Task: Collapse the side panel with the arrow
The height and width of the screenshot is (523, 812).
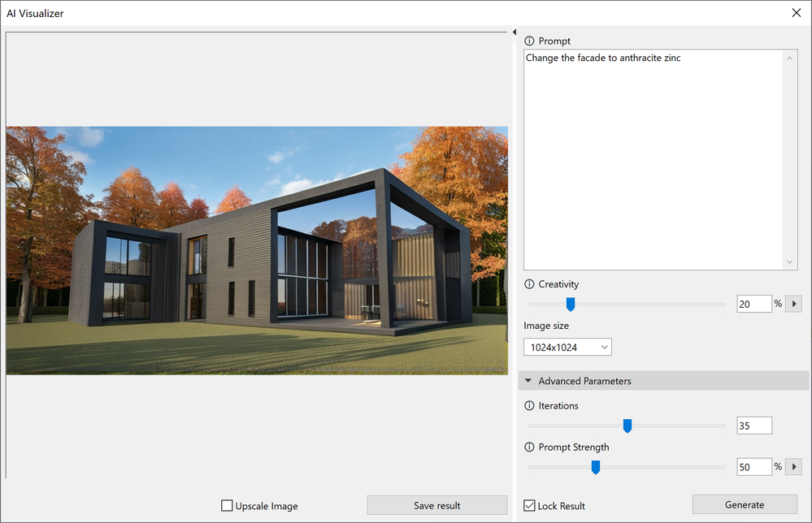Action: (515, 32)
